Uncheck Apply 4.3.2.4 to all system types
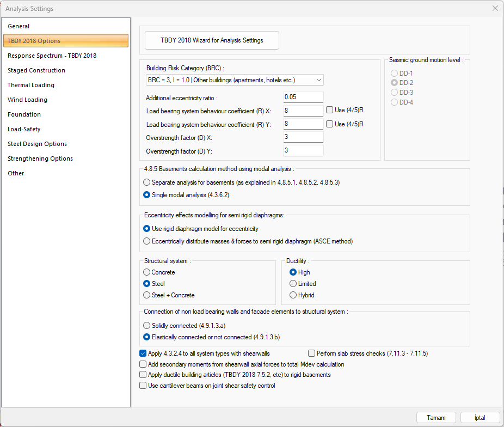 tap(143, 353)
